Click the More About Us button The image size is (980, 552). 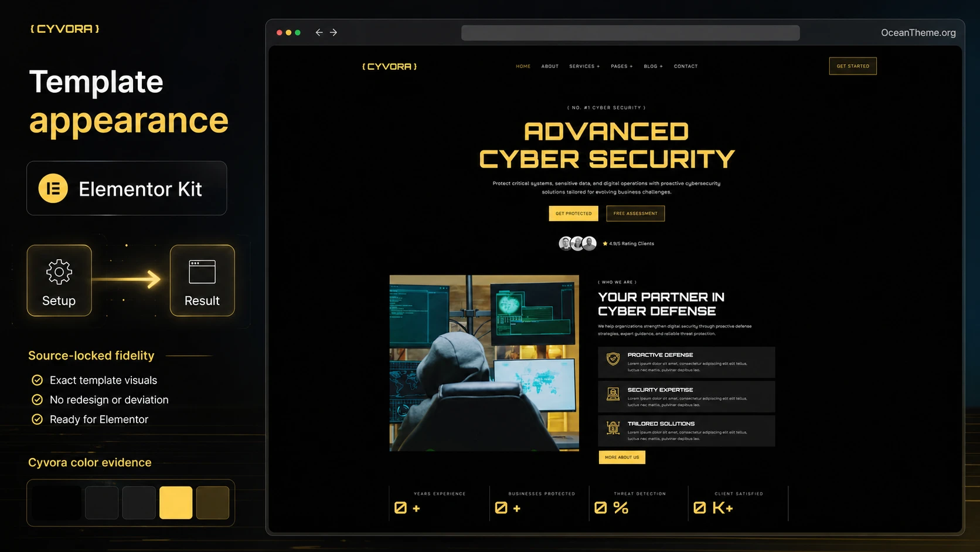pos(622,458)
